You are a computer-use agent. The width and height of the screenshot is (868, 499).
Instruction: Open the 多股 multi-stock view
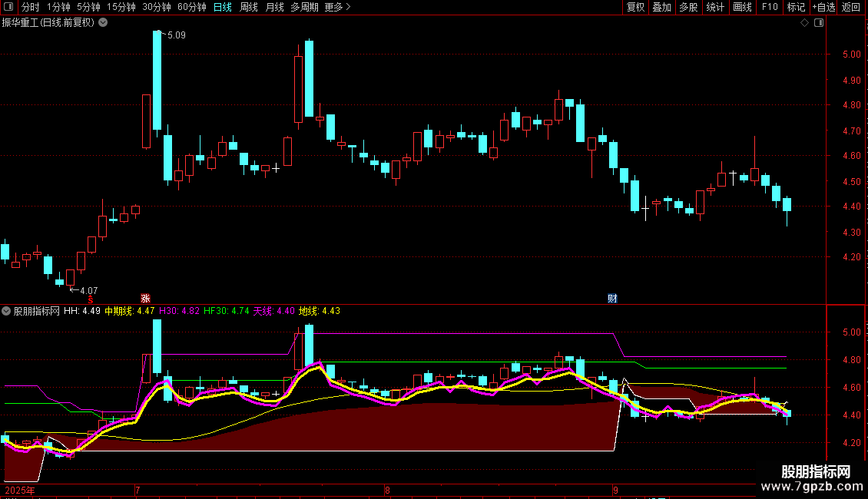click(689, 7)
